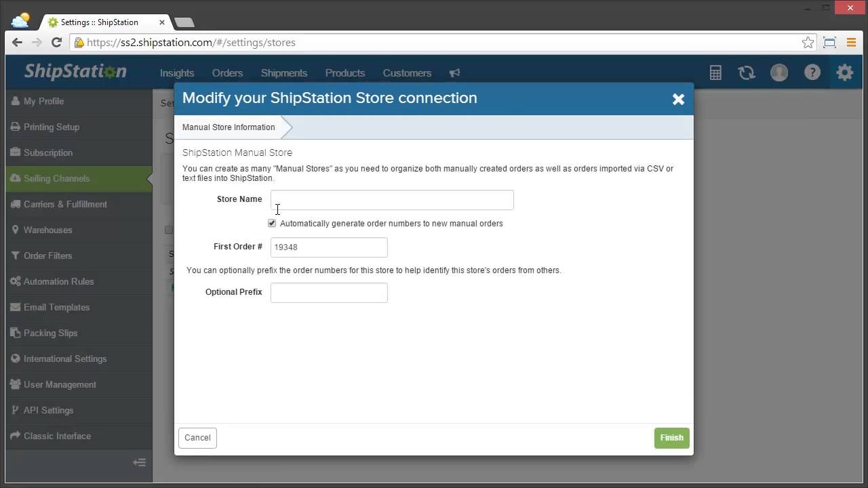Open Printing Setup in sidebar

point(79,127)
